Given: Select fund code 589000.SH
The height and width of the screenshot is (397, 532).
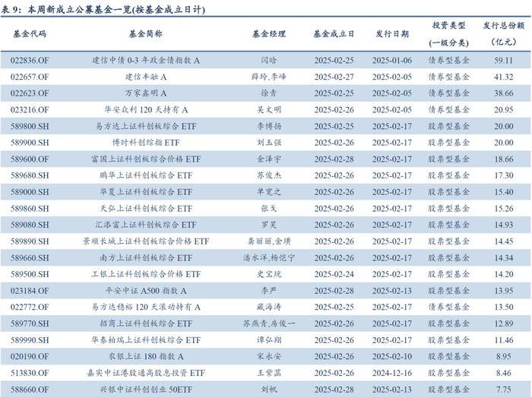Looking at the screenshot, I should [30, 192].
